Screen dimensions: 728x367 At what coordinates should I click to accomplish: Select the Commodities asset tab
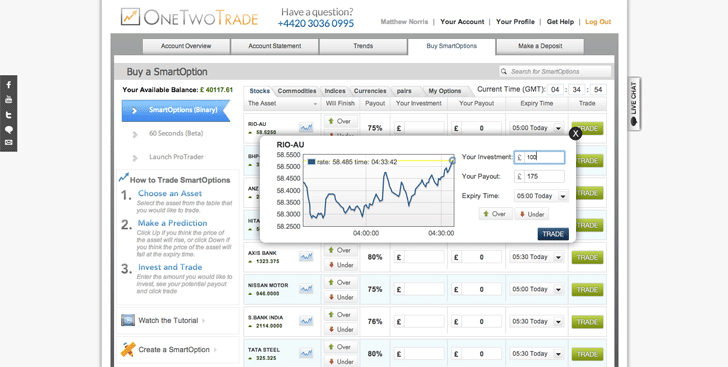click(297, 91)
